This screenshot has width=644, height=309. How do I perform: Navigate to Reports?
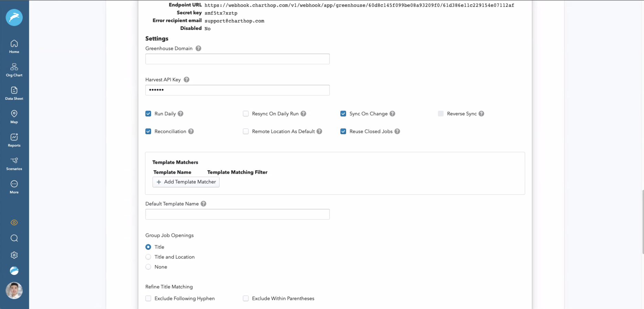(14, 140)
